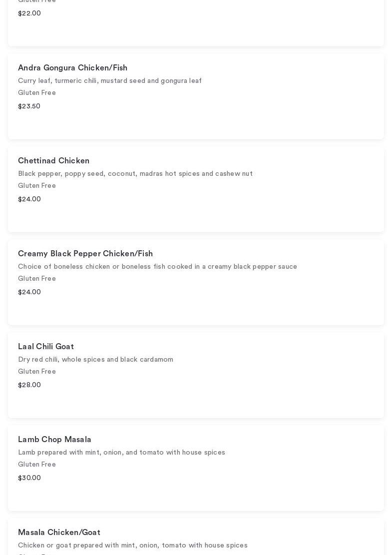Click Gluten Free label under Chettinad Chicken
This screenshot has height=555, width=392.
point(37,186)
